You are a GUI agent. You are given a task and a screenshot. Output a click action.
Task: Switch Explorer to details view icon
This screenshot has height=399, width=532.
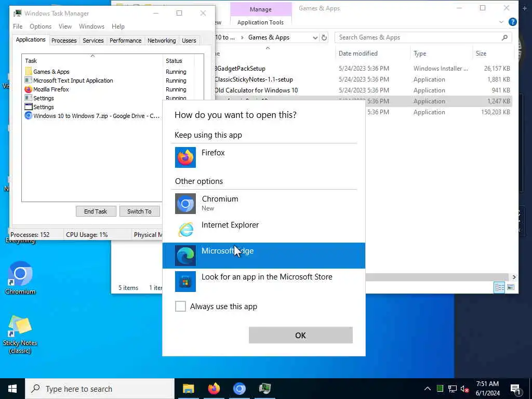click(499, 287)
